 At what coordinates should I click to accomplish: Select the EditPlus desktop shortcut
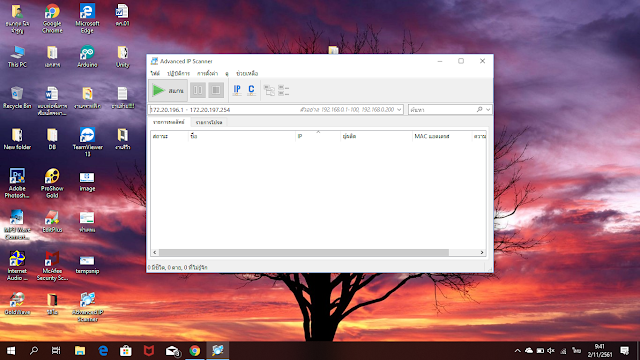52,221
